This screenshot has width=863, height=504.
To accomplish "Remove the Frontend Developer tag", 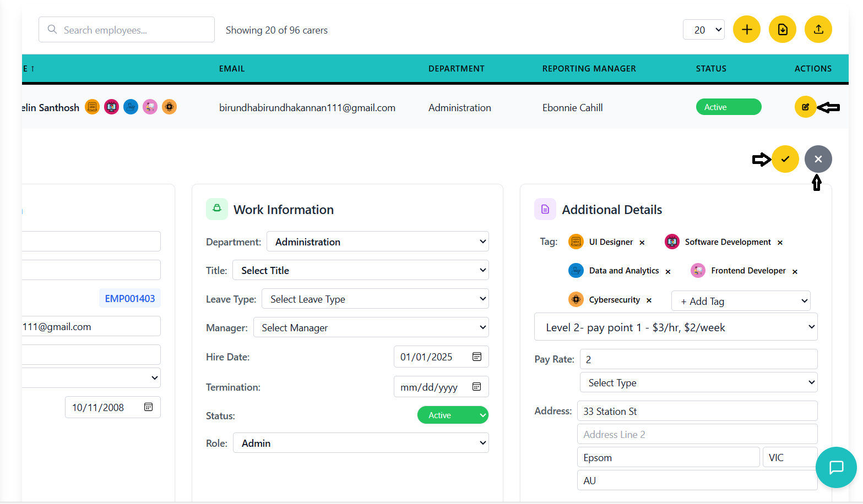I will pyautogui.click(x=795, y=272).
